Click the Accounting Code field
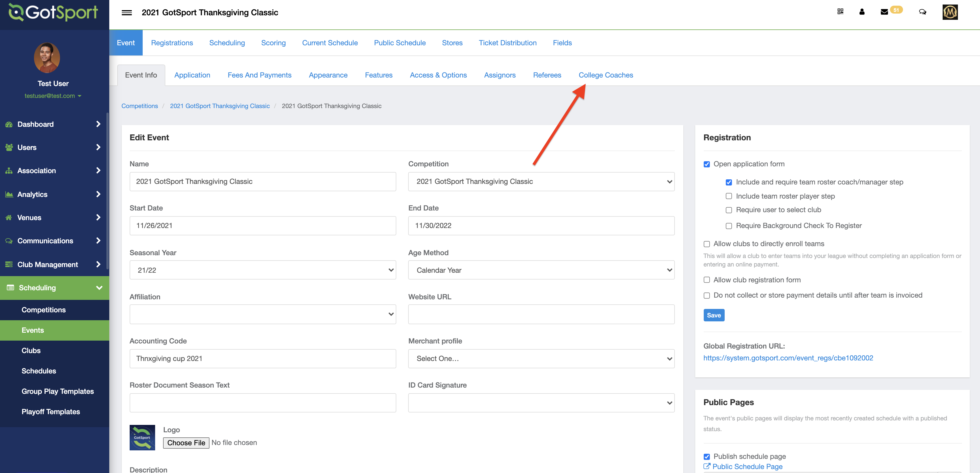Screen dimensions: 980x473 263,358
